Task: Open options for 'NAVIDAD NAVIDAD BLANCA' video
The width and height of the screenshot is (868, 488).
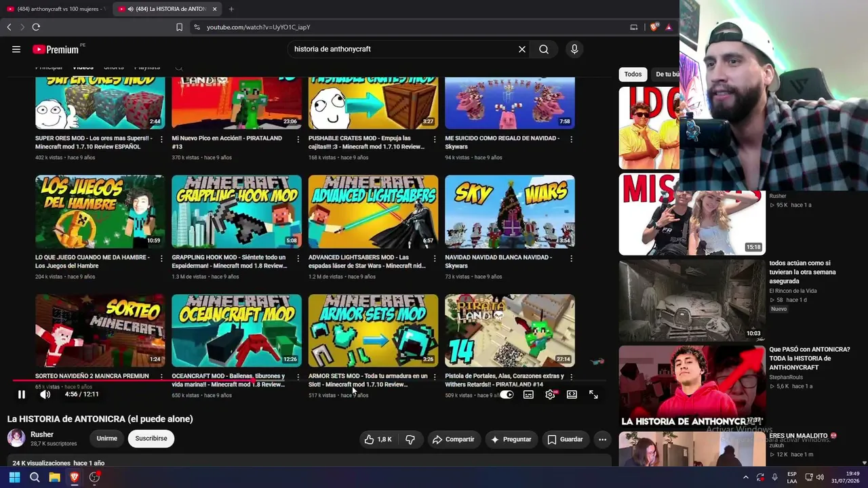Action: tap(571, 258)
